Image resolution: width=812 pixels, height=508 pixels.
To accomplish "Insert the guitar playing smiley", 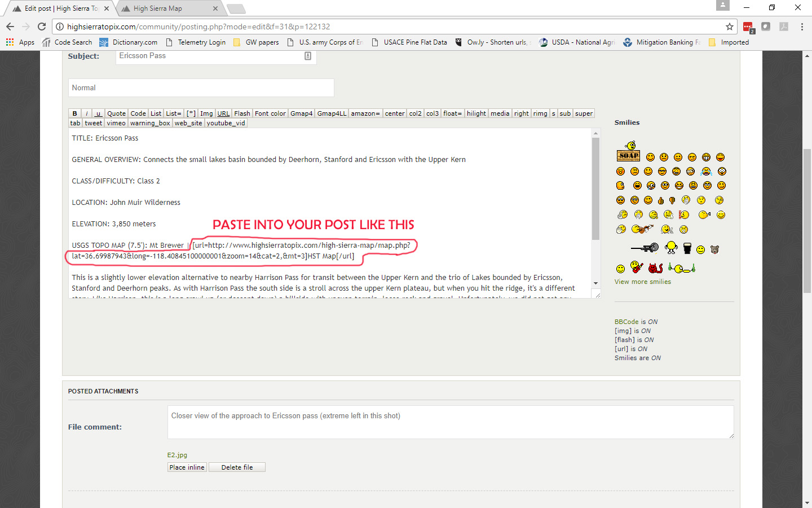I will 637,267.
